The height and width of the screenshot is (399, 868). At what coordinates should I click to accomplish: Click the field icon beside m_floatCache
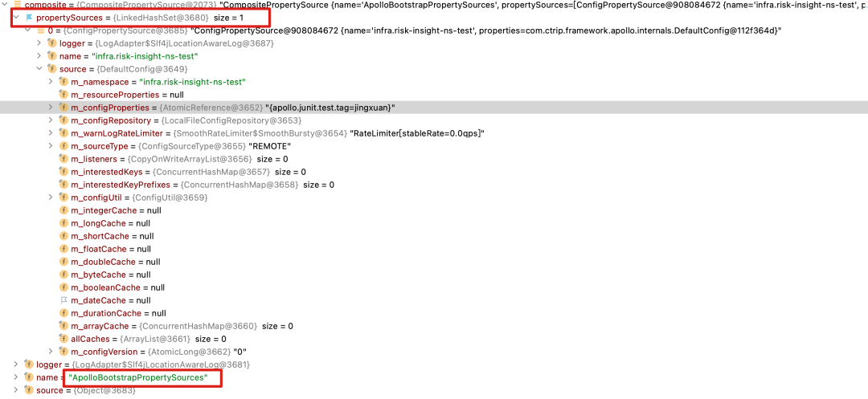click(64, 249)
